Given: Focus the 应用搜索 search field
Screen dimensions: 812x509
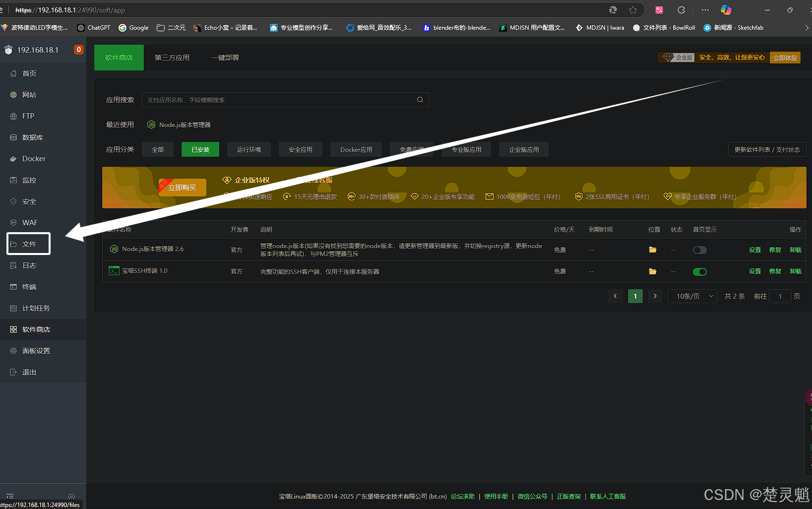Looking at the screenshot, I should tap(285, 100).
